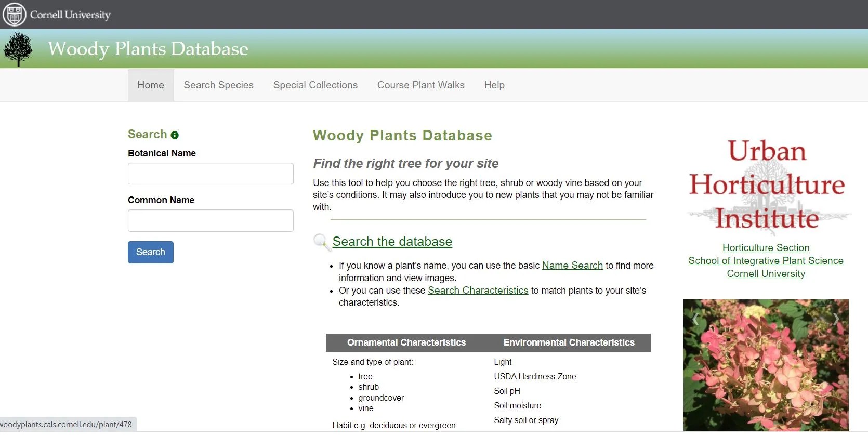Click the green 'Woody Plants Database' content heading

402,136
